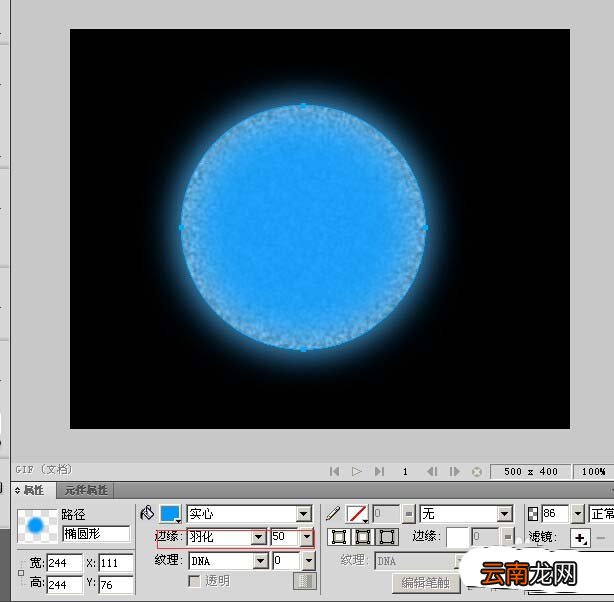
Task: Open the blue fill color swatch
Action: (170, 513)
